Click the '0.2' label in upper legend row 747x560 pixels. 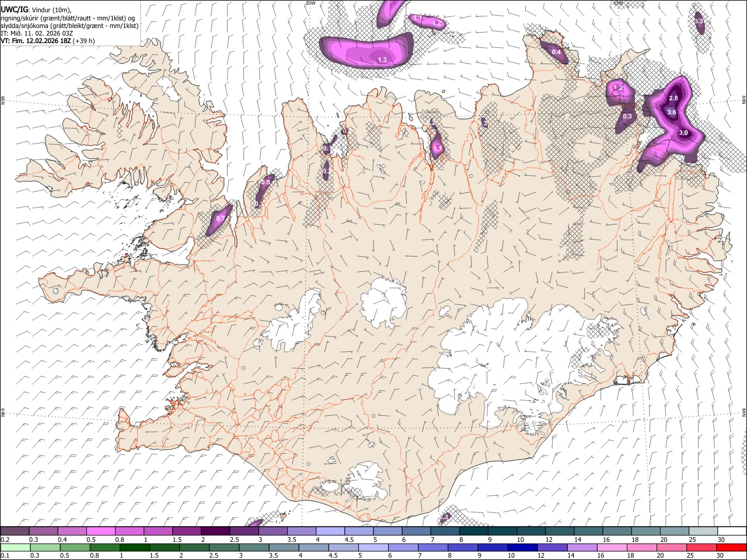[5, 540]
